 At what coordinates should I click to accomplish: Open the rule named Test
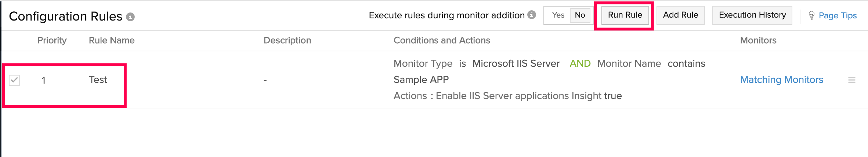click(98, 80)
